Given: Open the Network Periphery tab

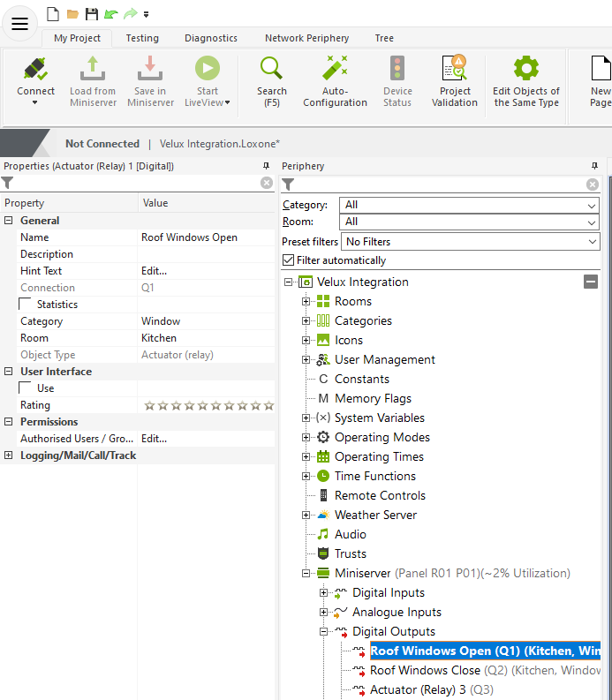Looking at the screenshot, I should coord(306,38).
